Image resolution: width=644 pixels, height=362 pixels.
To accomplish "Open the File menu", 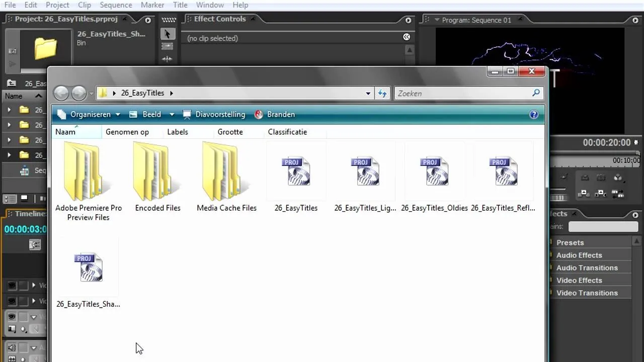I will [10, 5].
